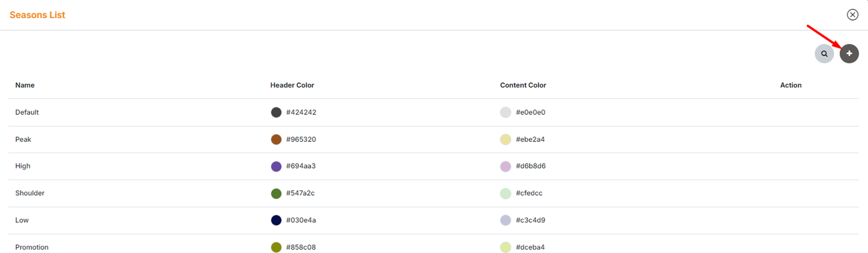Select the High header purple swatch

coord(276,166)
